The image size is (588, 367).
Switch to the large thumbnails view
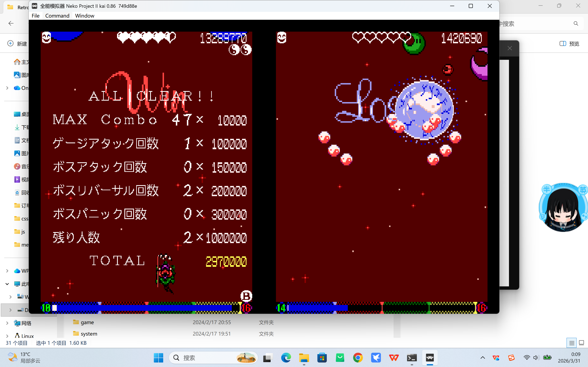click(x=581, y=343)
